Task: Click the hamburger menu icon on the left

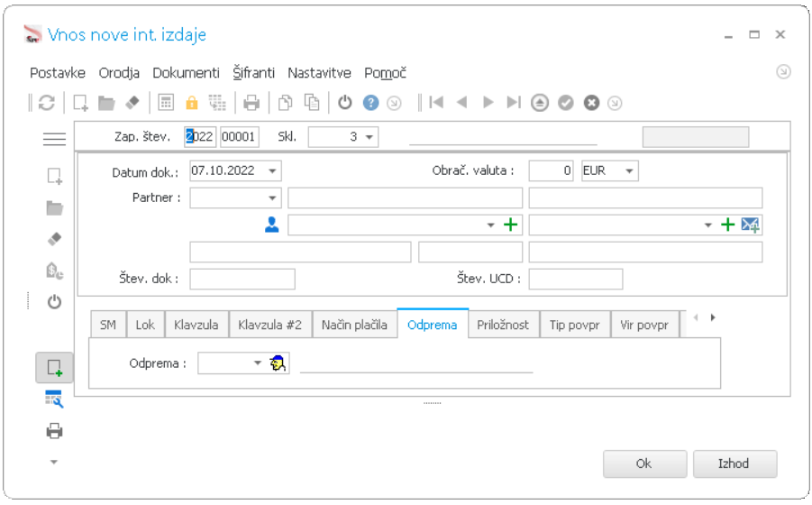Action: click(54, 139)
